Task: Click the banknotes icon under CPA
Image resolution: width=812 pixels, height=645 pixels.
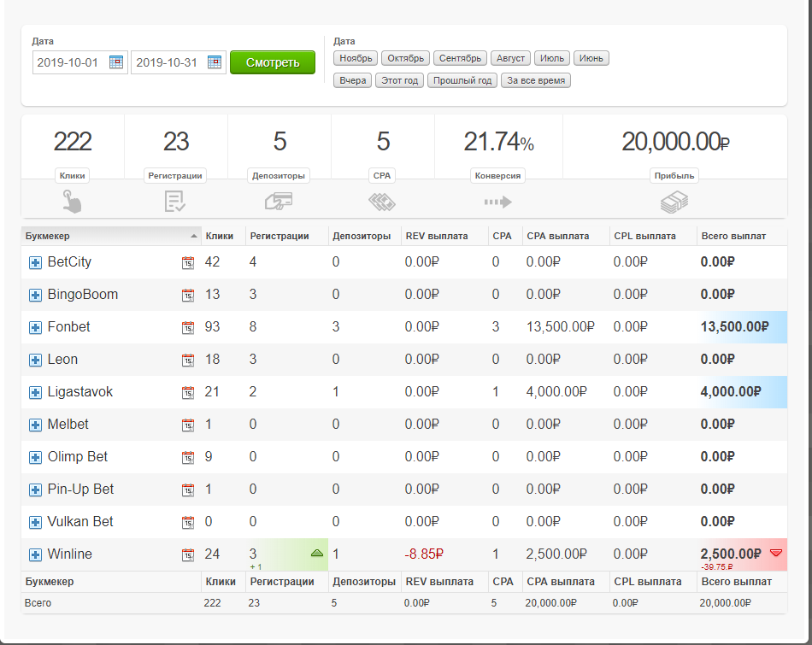Action: pos(382,202)
